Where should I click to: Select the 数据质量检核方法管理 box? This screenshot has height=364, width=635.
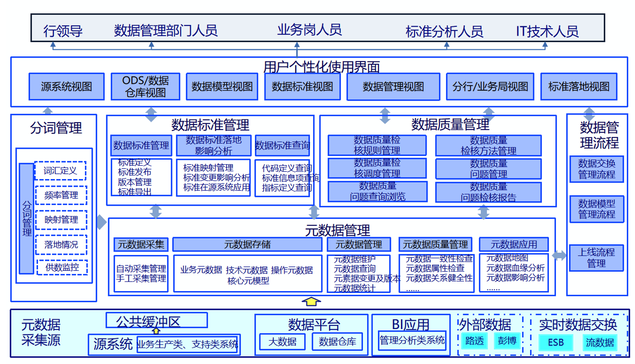pyautogui.click(x=488, y=145)
